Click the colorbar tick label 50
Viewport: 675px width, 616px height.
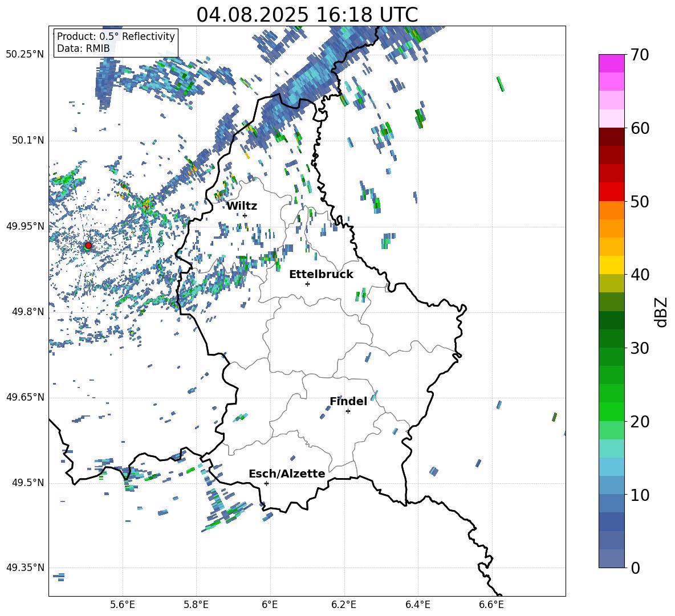[x=640, y=202]
